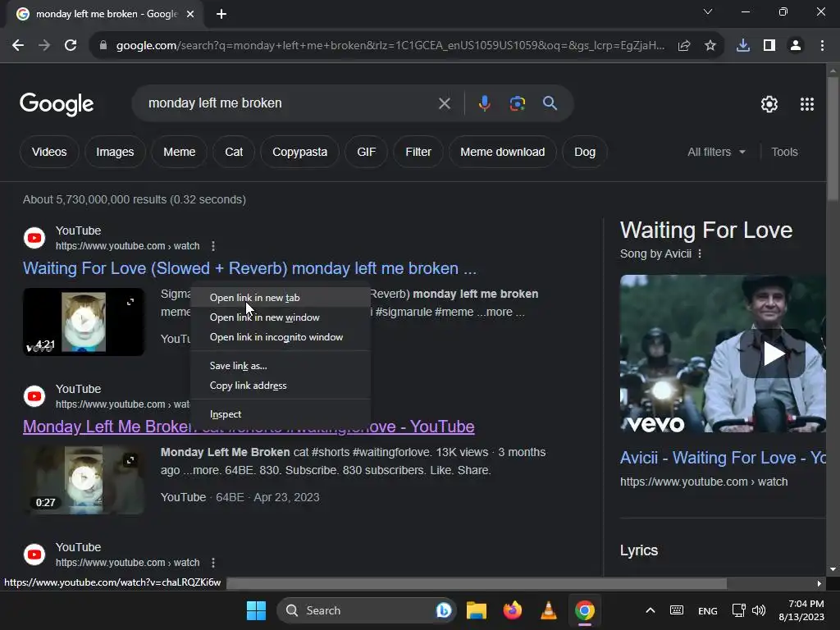The height and width of the screenshot is (630, 840).
Task: Open the 4:21 video thumbnail
Action: 84,322
